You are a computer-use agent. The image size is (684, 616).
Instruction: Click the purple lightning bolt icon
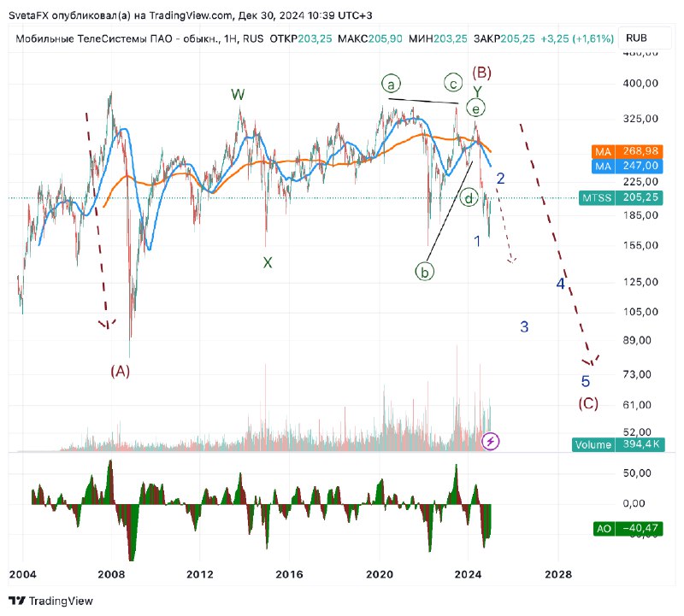click(490, 441)
